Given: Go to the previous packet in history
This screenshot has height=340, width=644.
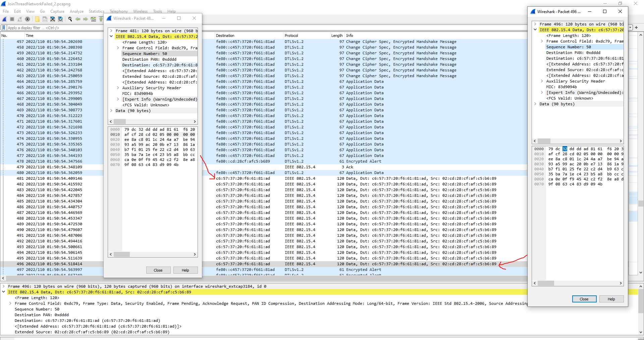Looking at the screenshot, I should pos(77,19).
